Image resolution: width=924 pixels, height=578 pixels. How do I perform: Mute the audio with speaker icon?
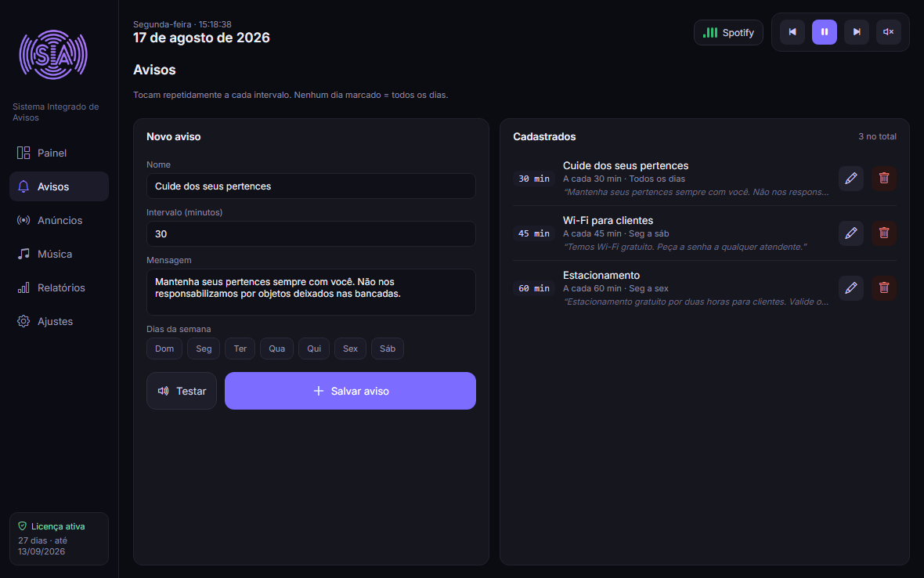pyautogui.click(x=889, y=32)
